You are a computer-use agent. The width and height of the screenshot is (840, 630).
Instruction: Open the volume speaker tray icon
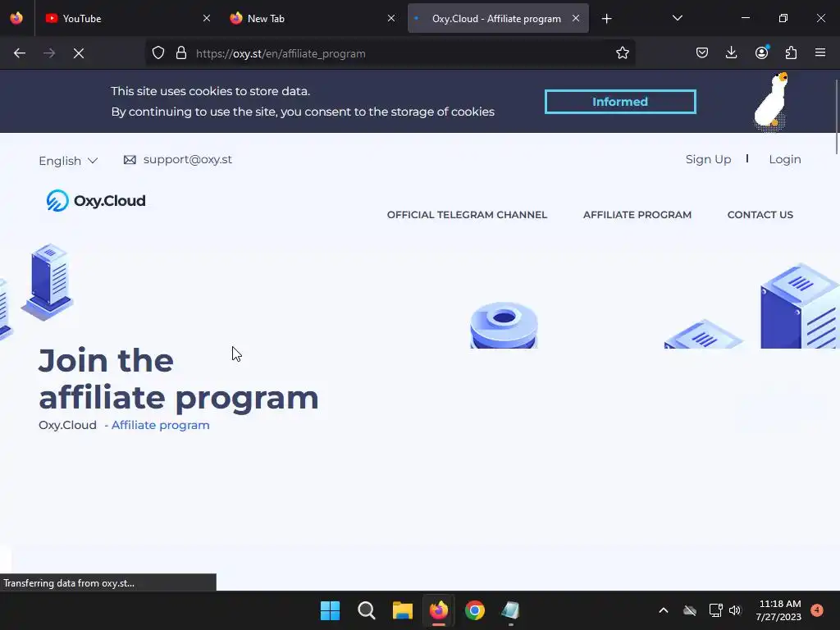pos(735,610)
